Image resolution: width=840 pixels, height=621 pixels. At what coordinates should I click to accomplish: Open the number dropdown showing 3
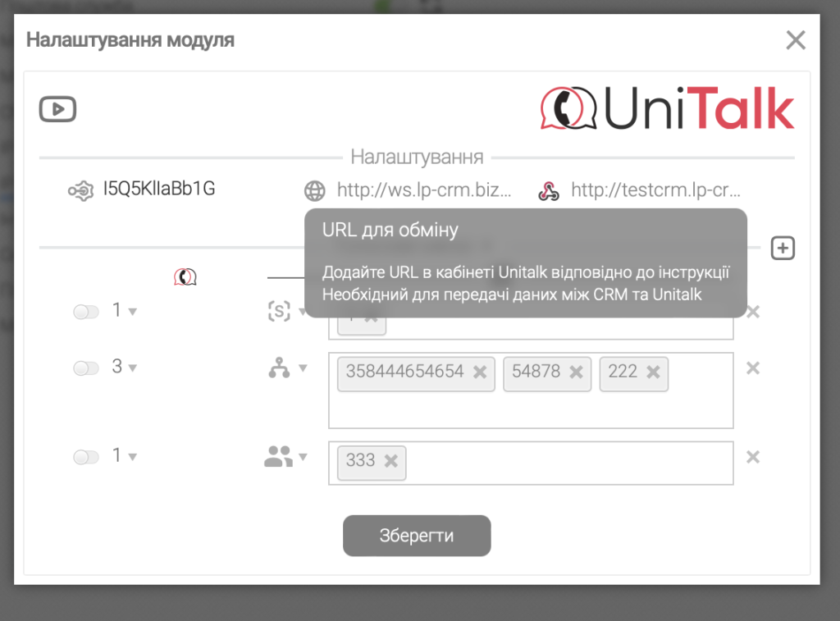[125, 368]
